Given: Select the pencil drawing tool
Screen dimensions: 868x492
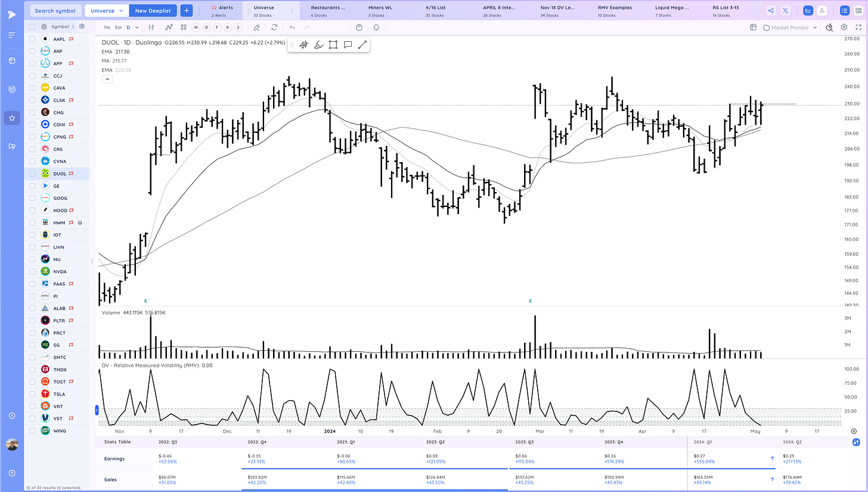Looking at the screenshot, I should coord(256,27).
